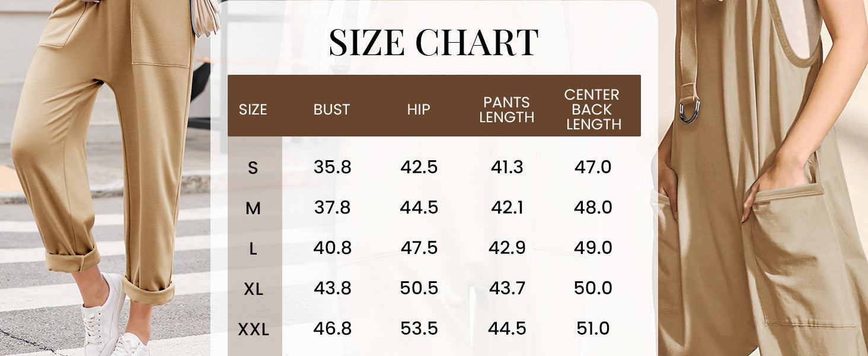The width and height of the screenshot is (868, 356).
Task: Click the SIZE CHART title
Action: tap(433, 43)
